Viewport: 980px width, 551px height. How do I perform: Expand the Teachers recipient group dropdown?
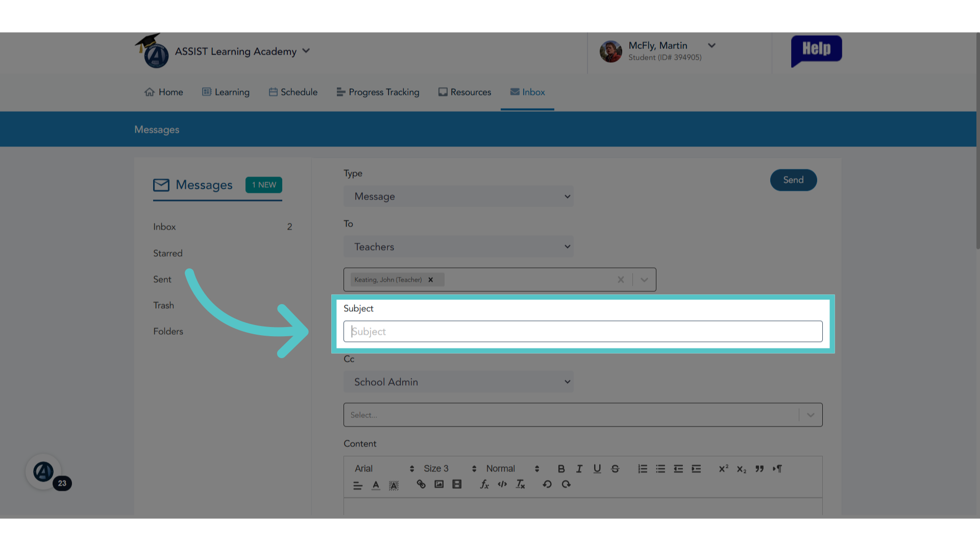[x=458, y=247]
